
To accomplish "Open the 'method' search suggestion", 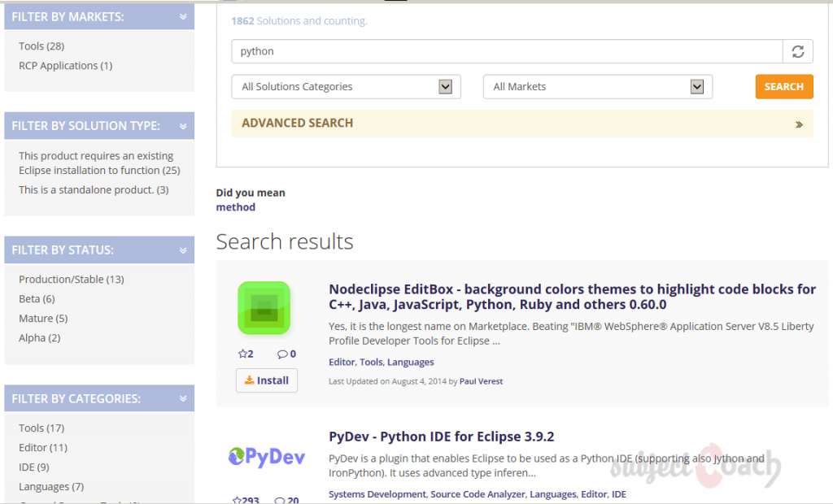I will [235, 207].
